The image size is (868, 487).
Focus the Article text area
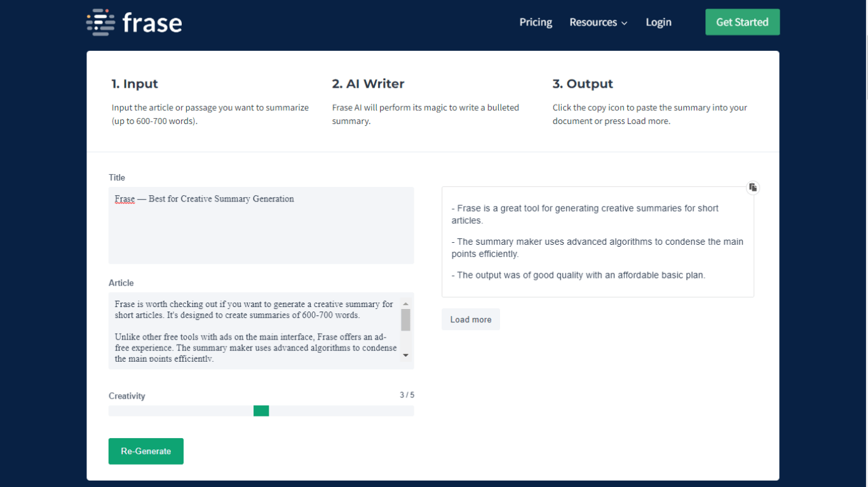pyautogui.click(x=261, y=331)
